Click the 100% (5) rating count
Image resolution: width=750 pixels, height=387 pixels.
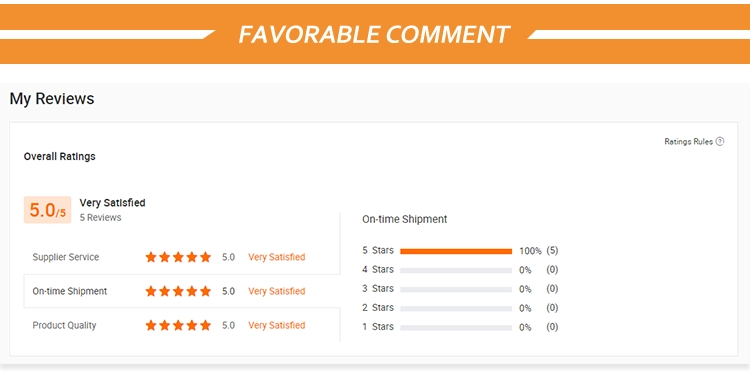click(x=539, y=251)
